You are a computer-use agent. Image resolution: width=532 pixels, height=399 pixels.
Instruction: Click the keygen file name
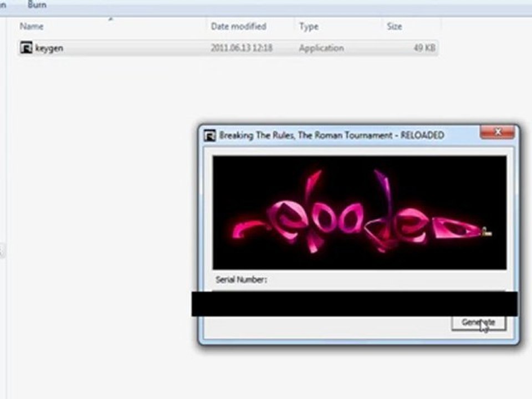point(49,48)
